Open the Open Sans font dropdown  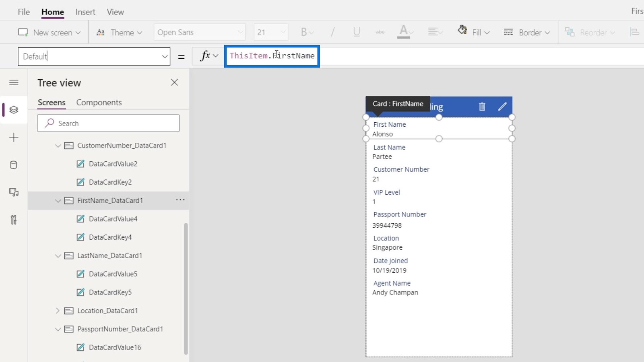(200, 32)
